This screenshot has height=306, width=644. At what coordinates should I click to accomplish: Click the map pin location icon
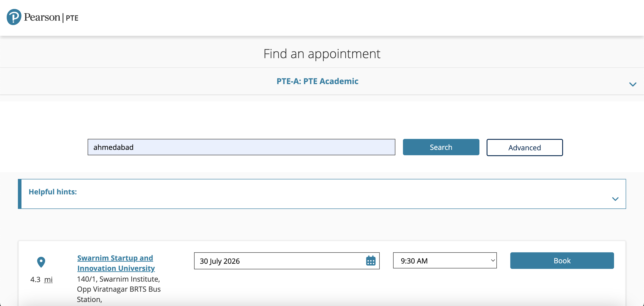pos(41,262)
